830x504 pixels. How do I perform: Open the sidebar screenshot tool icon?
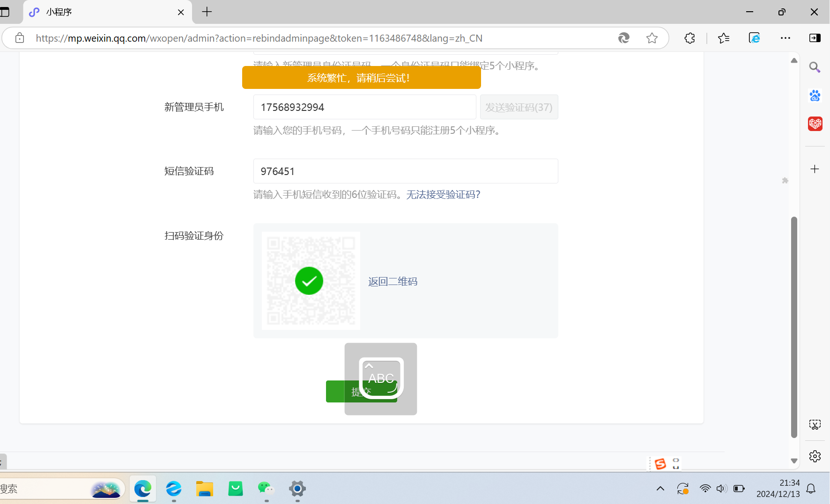click(815, 424)
